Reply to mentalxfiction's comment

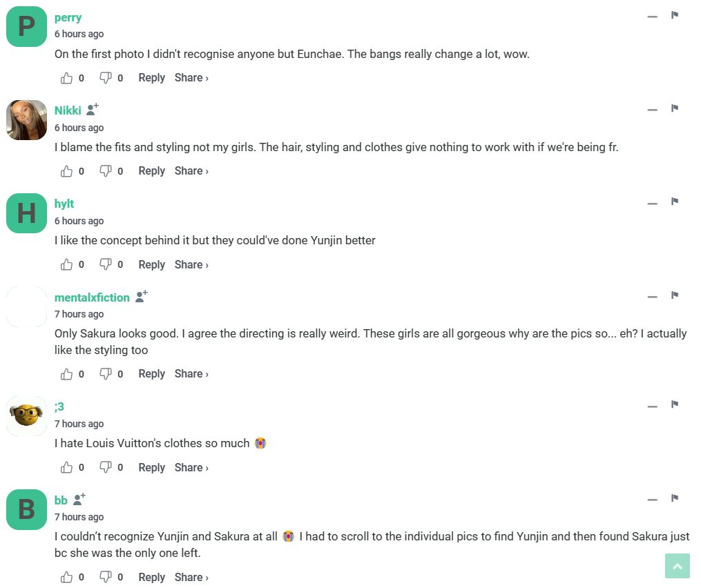coord(151,374)
